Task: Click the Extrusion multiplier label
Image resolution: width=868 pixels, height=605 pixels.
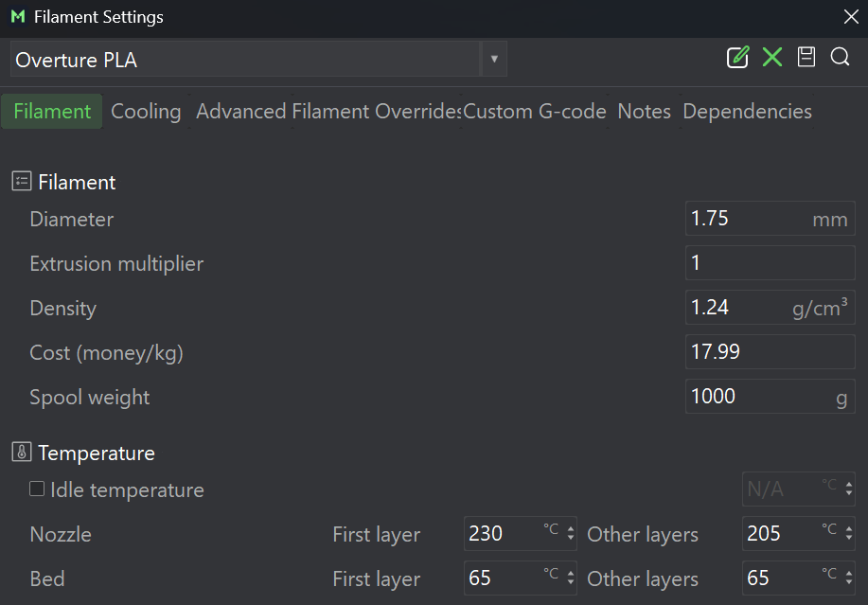Action: (x=116, y=264)
